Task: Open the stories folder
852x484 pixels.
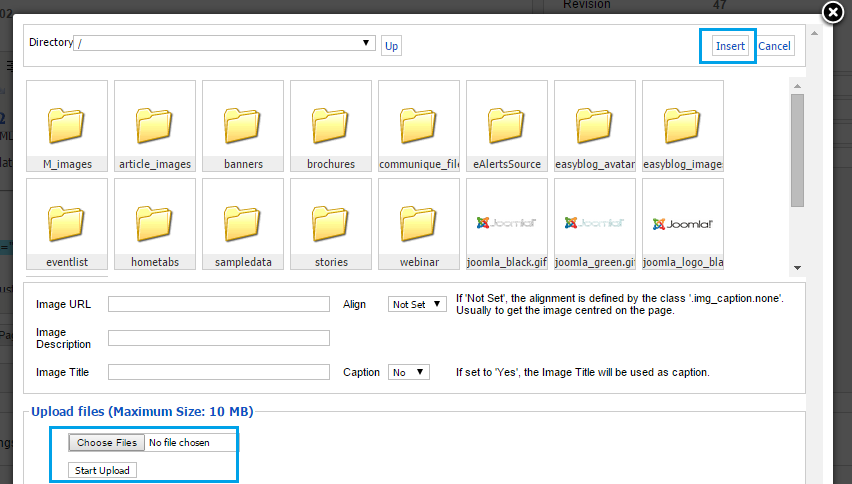Action: tap(331, 224)
